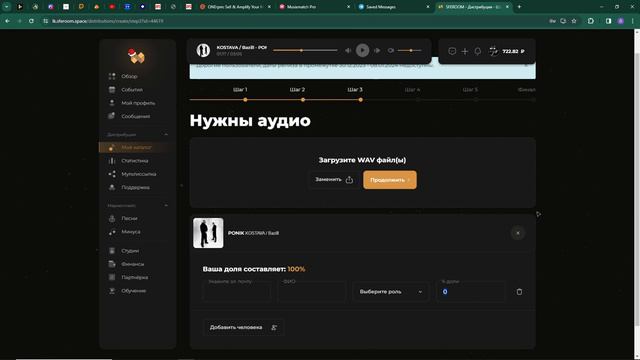Go to Шаг 5 step

470,90
